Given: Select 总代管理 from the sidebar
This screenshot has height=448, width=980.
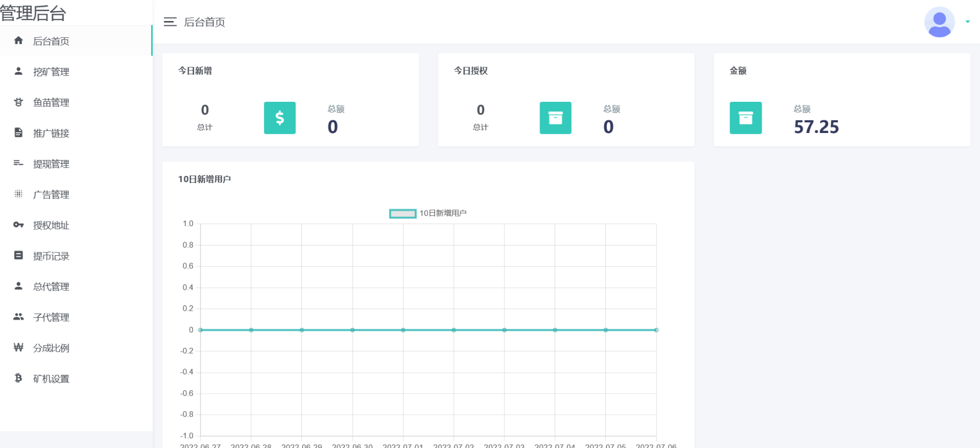Looking at the screenshot, I should click(51, 286).
